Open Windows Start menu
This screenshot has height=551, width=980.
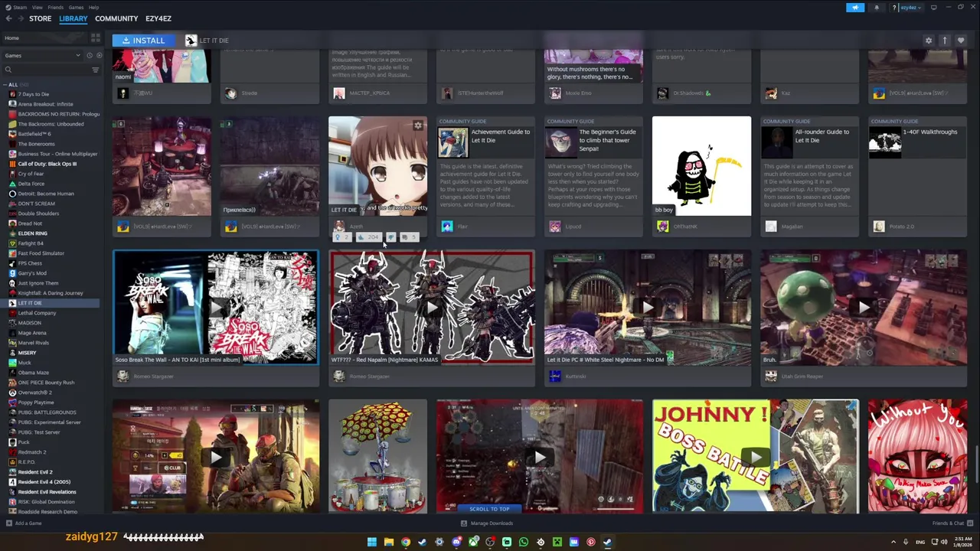pyautogui.click(x=371, y=542)
